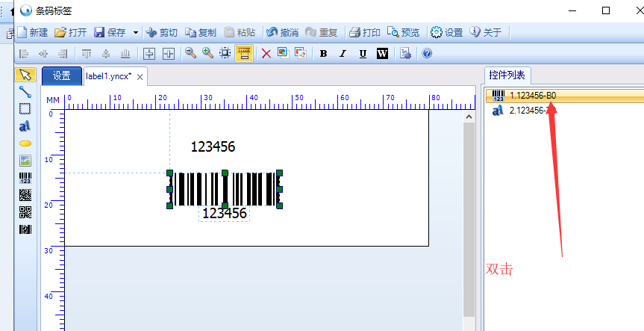644x331 pixels.
Task: Open the dropdown arrow next to 保存
Action: coord(136,33)
